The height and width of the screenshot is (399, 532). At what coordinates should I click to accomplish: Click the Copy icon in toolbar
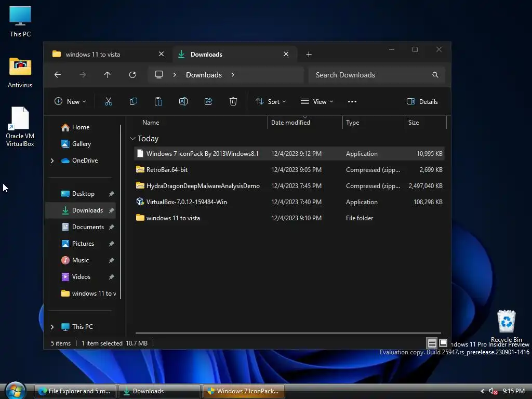click(134, 101)
